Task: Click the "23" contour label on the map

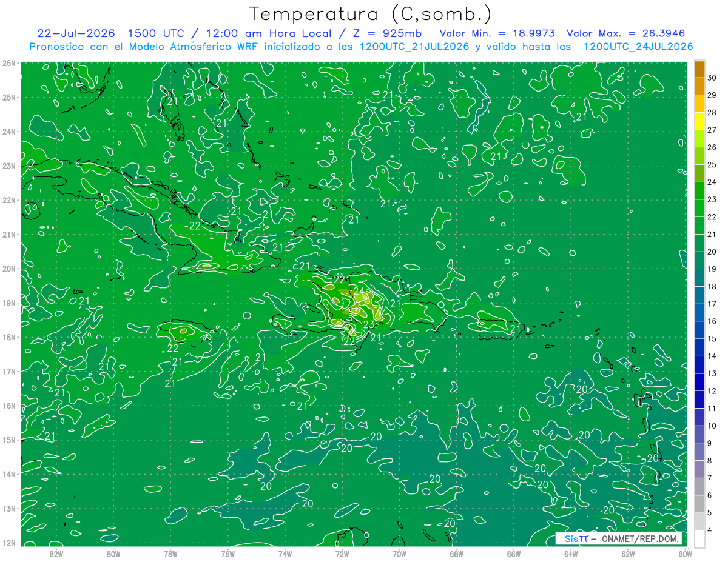Action: click(x=368, y=326)
